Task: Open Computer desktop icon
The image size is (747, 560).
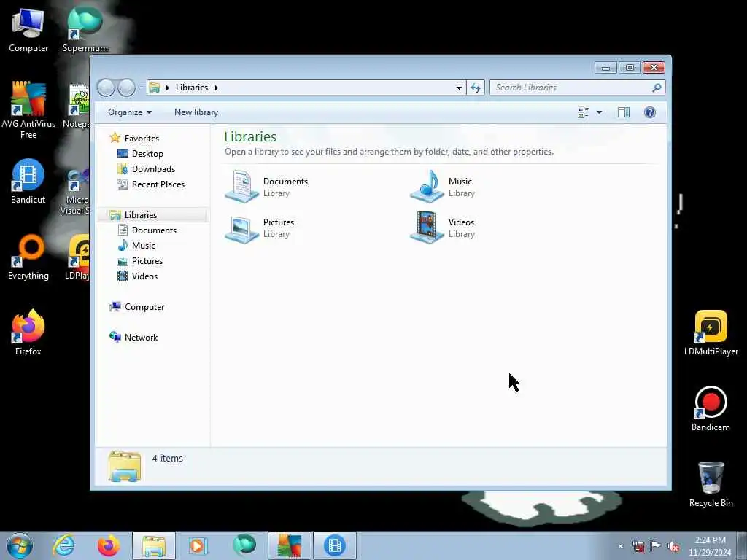Action: 28,29
